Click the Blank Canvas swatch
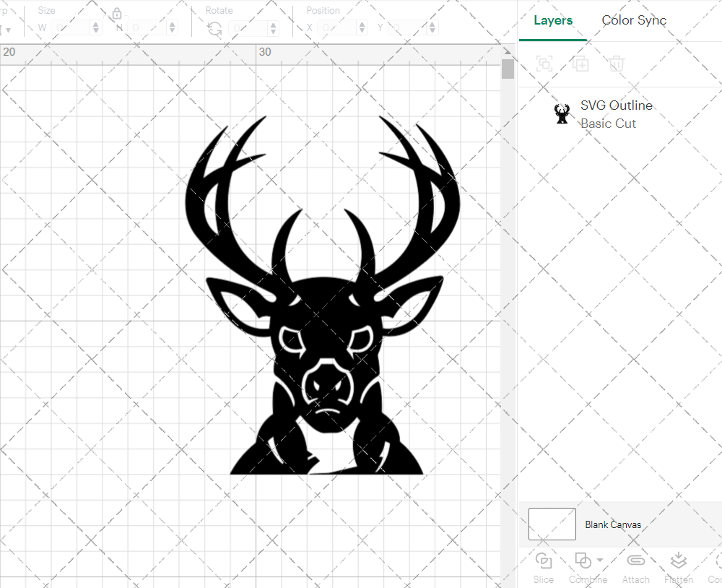Screen dimensions: 722x588 (x=552, y=524)
